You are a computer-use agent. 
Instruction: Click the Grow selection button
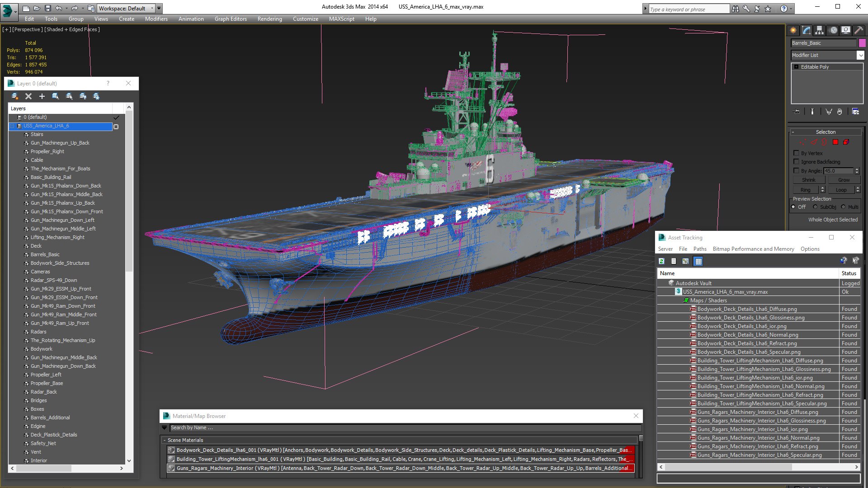click(x=844, y=180)
